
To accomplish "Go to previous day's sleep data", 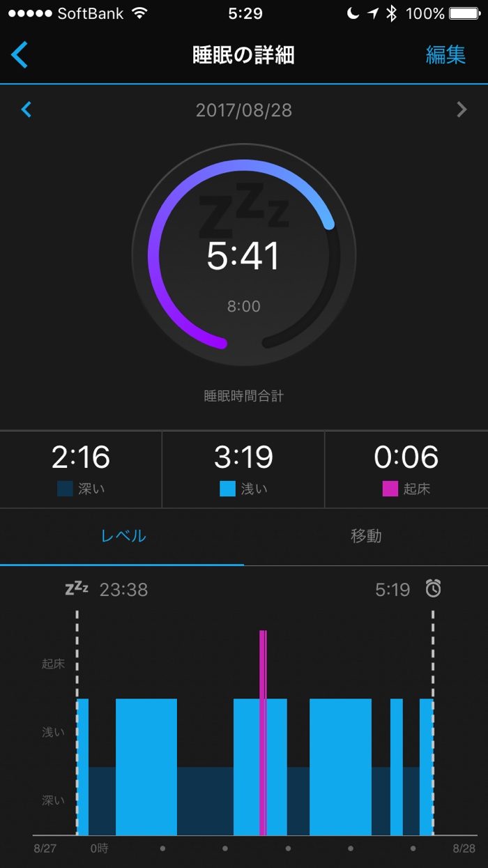I will pyautogui.click(x=26, y=109).
